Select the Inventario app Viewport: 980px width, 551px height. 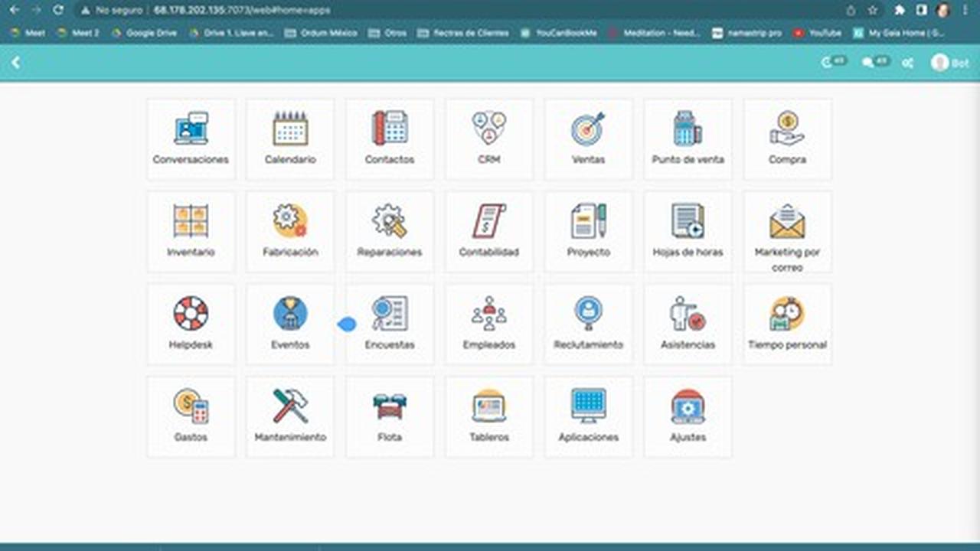191,231
